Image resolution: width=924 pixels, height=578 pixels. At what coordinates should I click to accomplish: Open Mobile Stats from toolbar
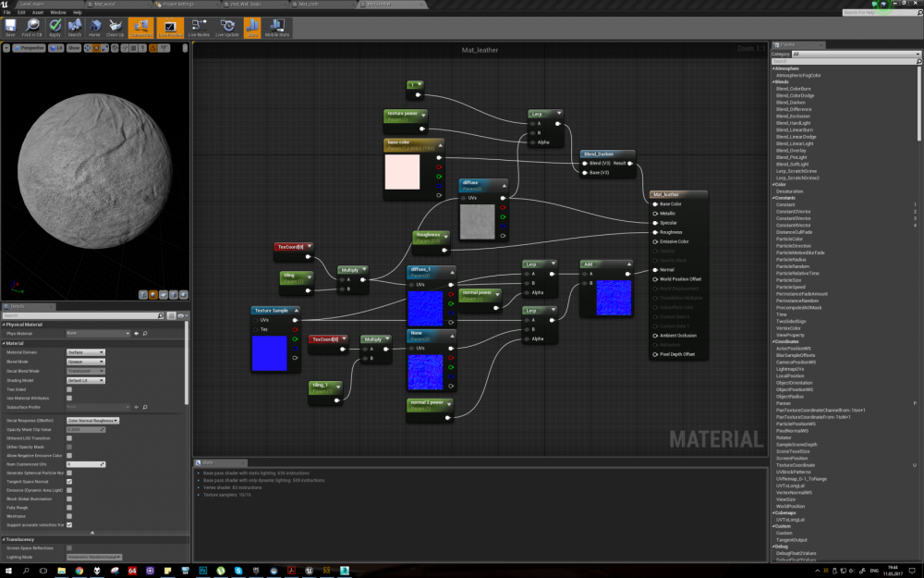[277, 28]
